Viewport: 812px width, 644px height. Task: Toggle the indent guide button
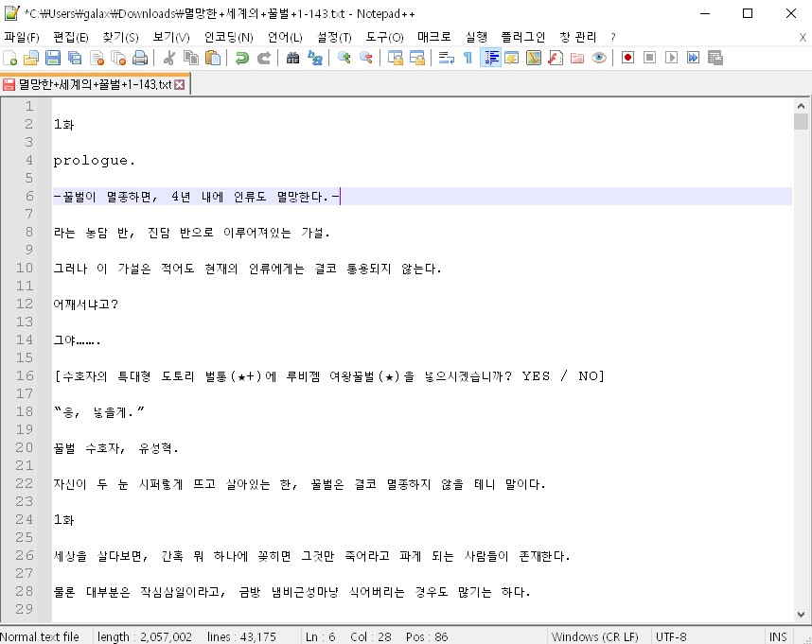(x=490, y=58)
